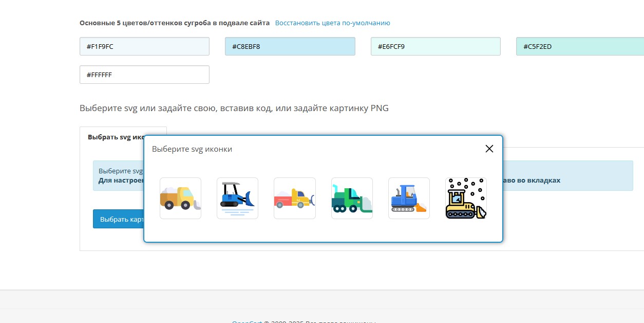Open the #C8EBF8 color input
This screenshot has width=644, height=323.
290,46
